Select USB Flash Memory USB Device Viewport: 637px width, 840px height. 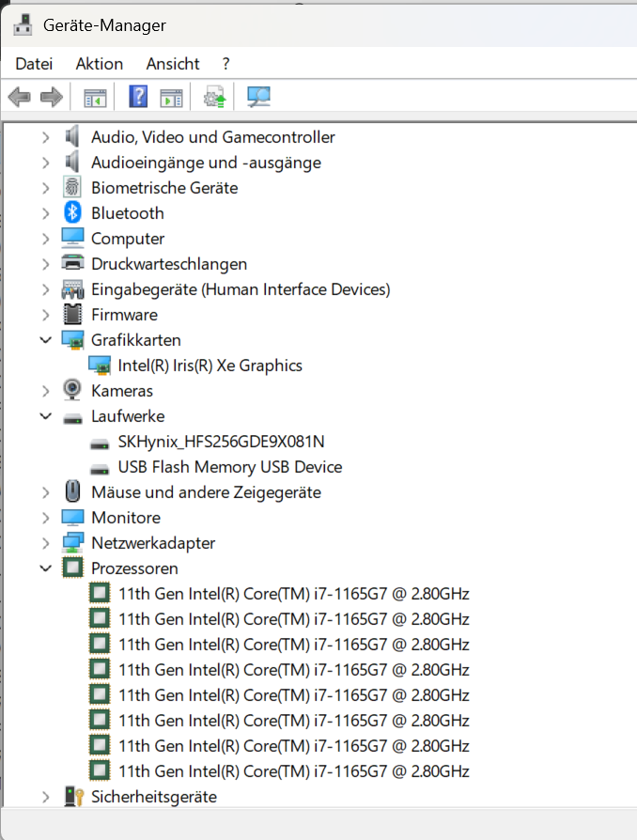(x=230, y=467)
